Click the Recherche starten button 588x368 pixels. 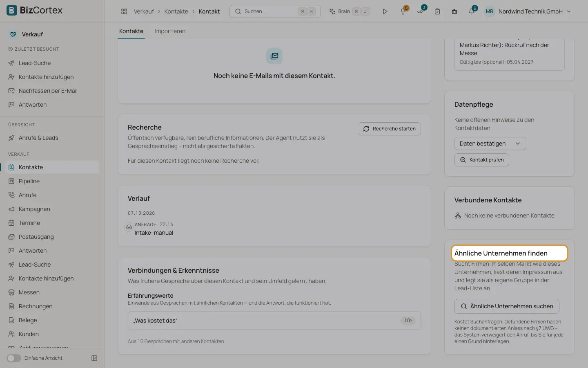click(389, 129)
